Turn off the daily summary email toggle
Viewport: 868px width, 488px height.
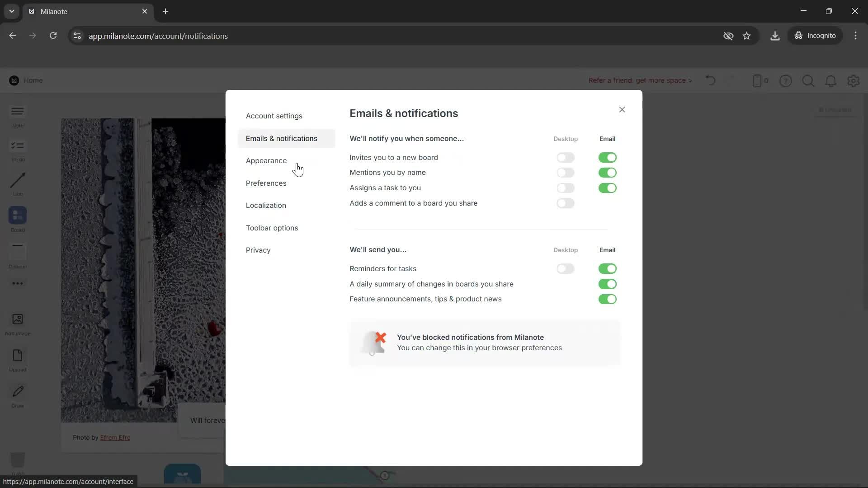607,284
